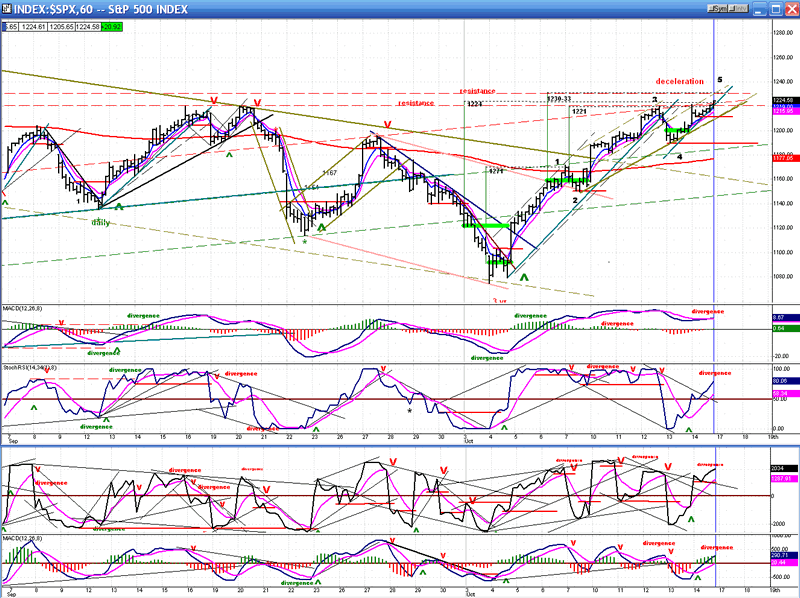Click the 1280.00 label on price axis
Image resolution: width=800 pixels, height=598 pixels.
point(783,31)
